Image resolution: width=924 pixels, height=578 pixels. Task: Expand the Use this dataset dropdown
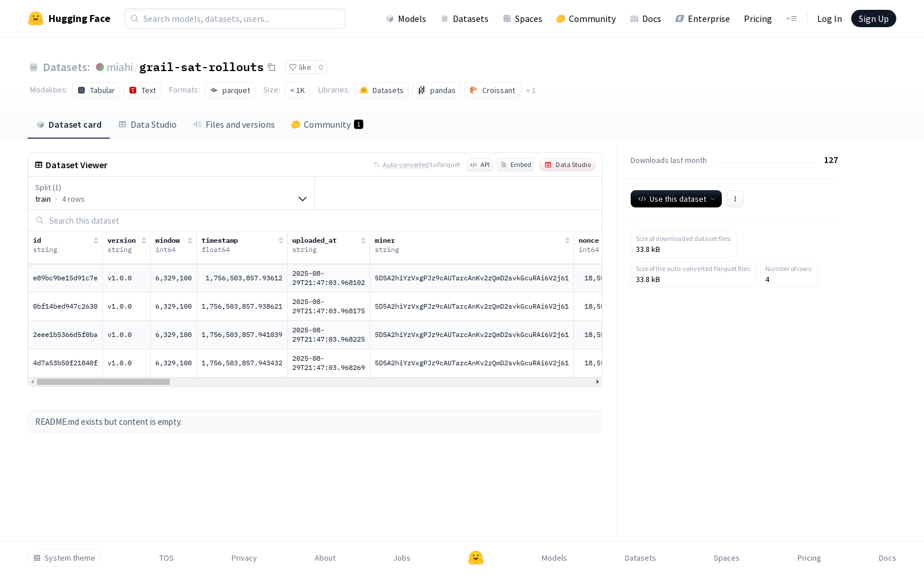(676, 199)
